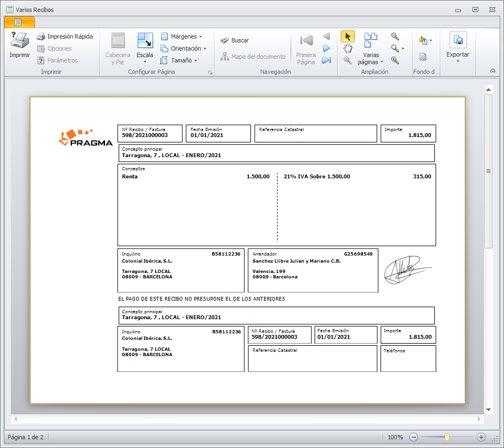This screenshot has width=504, height=448.
Task: Click 'Sanchez Llibre Julian y Mariano C.B.'
Action: tap(296, 261)
